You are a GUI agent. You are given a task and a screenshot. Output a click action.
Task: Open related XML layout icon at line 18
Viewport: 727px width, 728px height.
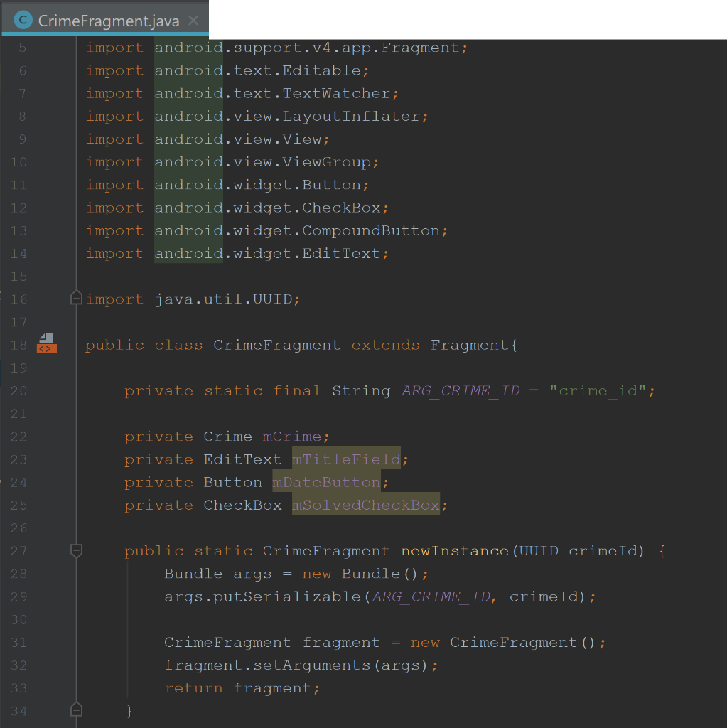(x=46, y=343)
